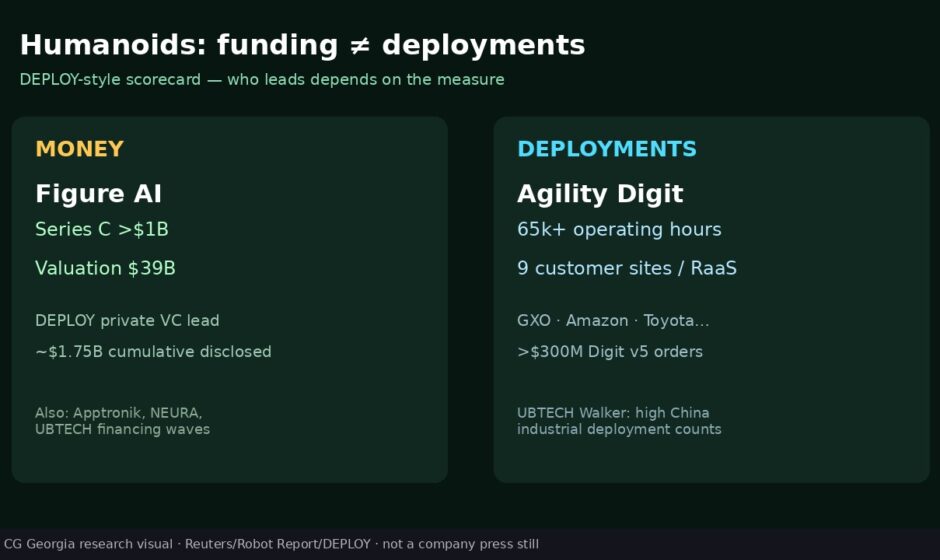Click 'Series C >$1B' text
This screenshot has height=560, width=940.
coord(102,229)
